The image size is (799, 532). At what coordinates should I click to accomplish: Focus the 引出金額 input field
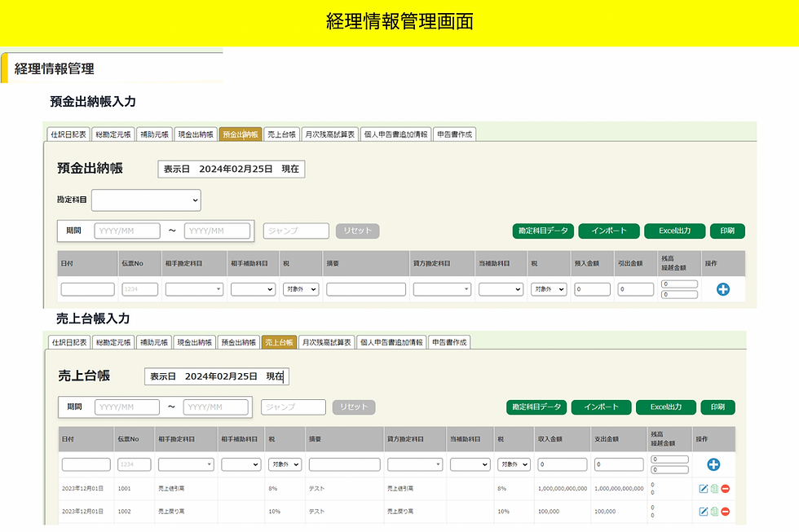pyautogui.click(x=636, y=289)
